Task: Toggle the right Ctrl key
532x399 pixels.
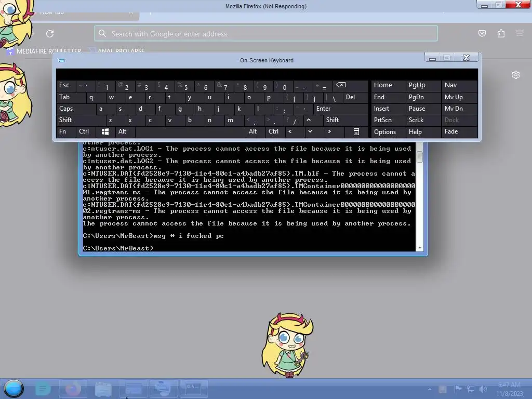Action: click(x=275, y=131)
